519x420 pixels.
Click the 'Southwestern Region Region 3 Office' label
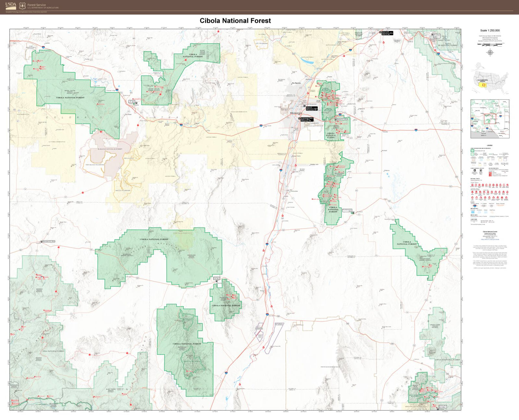pos(307,119)
